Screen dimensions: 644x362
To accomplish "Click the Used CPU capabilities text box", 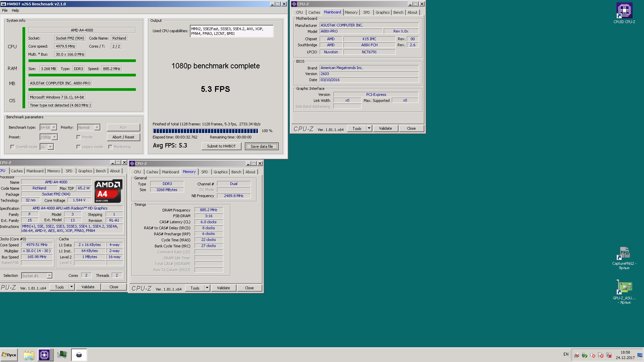I will tap(231, 31).
